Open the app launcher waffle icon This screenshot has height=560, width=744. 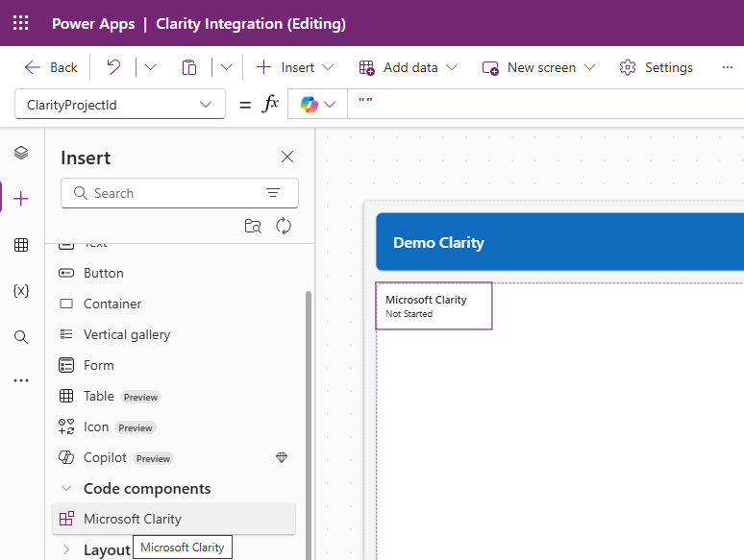tap(21, 23)
